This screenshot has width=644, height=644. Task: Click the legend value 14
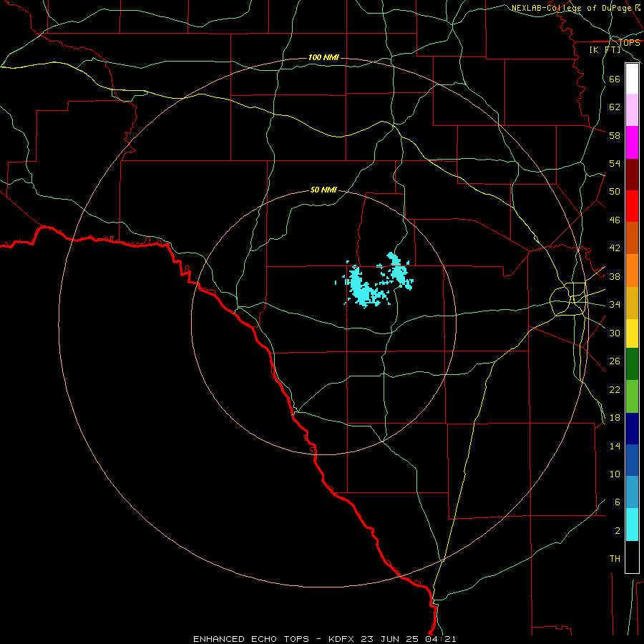pyautogui.click(x=615, y=446)
